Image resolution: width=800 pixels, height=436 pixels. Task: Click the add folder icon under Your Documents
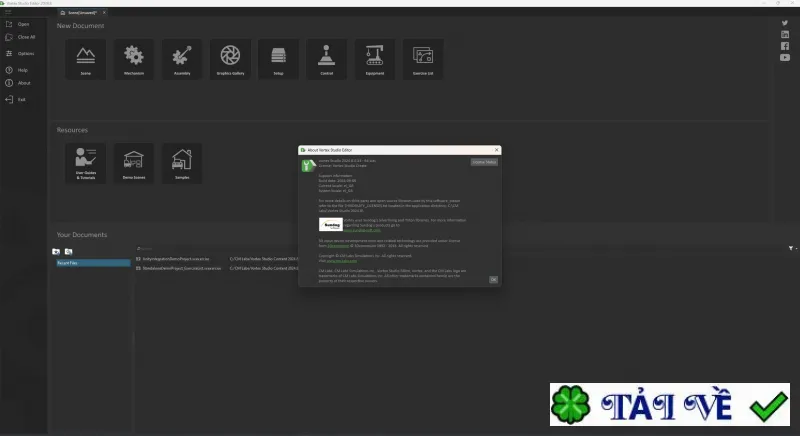tap(56, 251)
